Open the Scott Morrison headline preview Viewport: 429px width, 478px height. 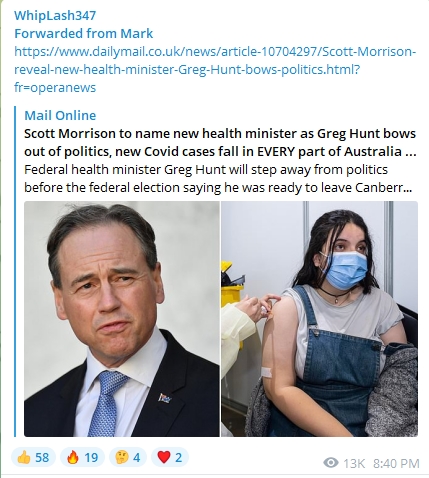pos(220,142)
